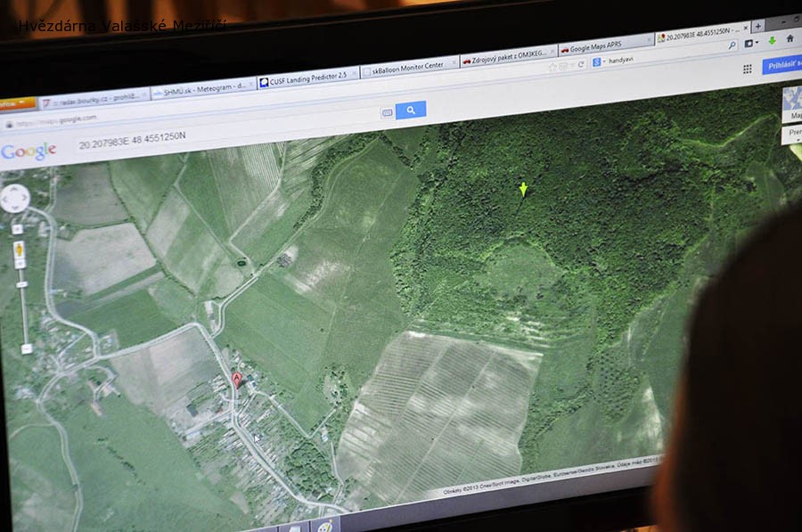The width and height of the screenshot is (802, 532).
Task: Click the red A map marker
Action: (x=236, y=381)
